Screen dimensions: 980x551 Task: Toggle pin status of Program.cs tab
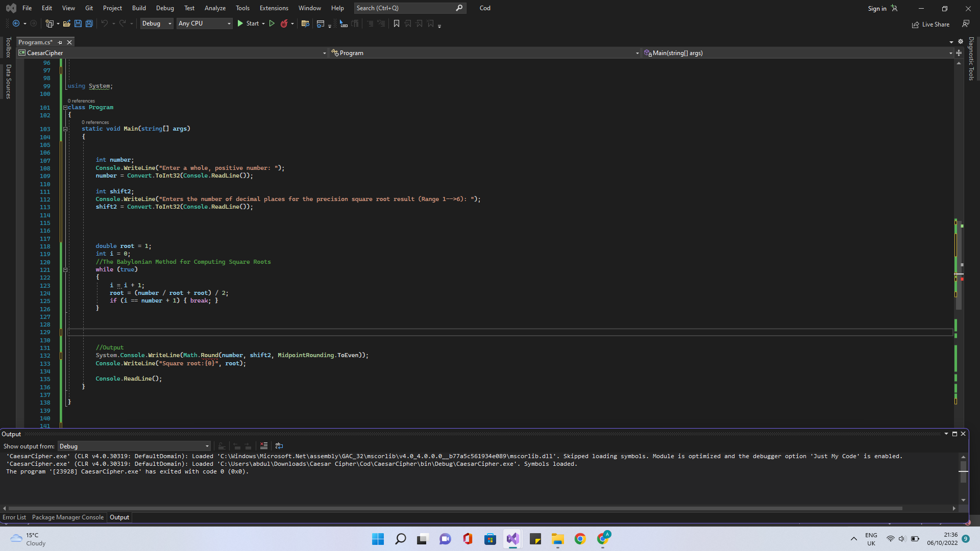pos(60,42)
